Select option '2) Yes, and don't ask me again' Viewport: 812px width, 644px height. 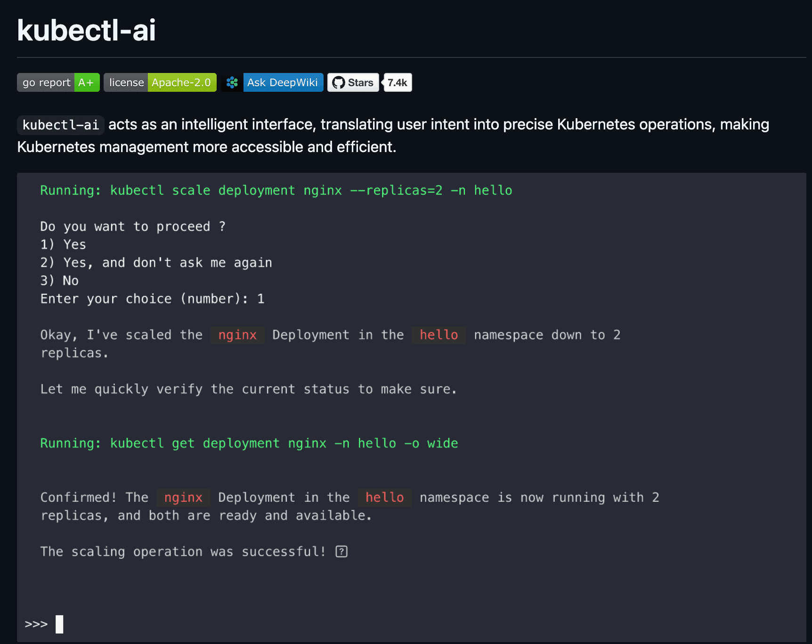click(x=156, y=262)
